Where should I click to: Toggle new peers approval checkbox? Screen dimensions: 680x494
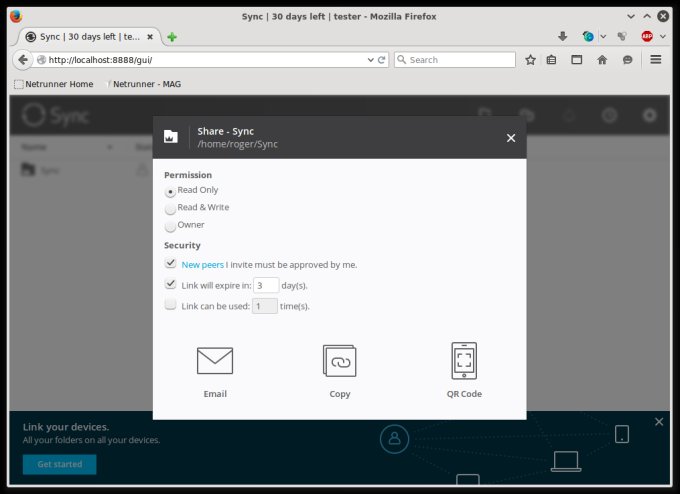170,263
